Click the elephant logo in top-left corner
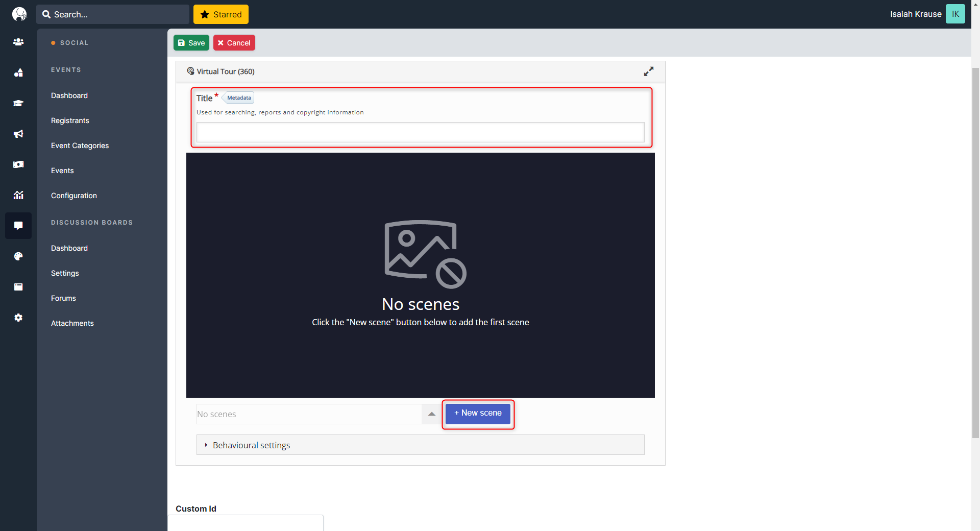The image size is (980, 531). 19,14
